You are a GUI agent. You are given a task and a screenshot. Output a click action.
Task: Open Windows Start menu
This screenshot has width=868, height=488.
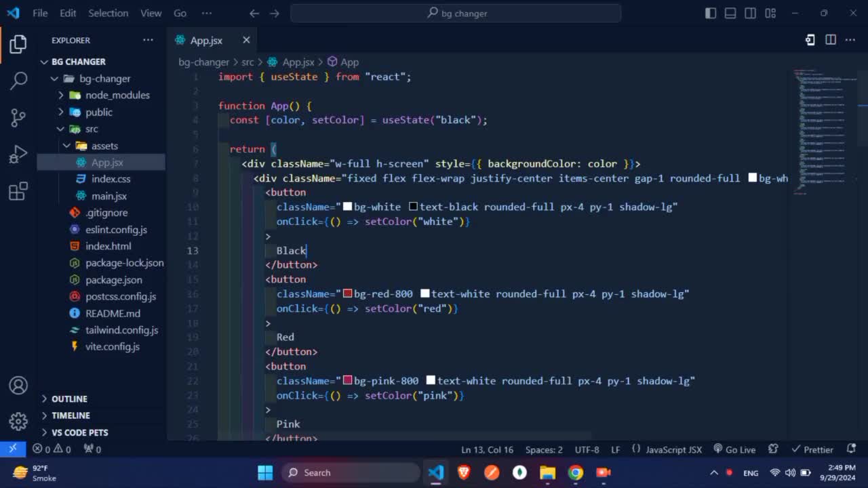coord(265,472)
